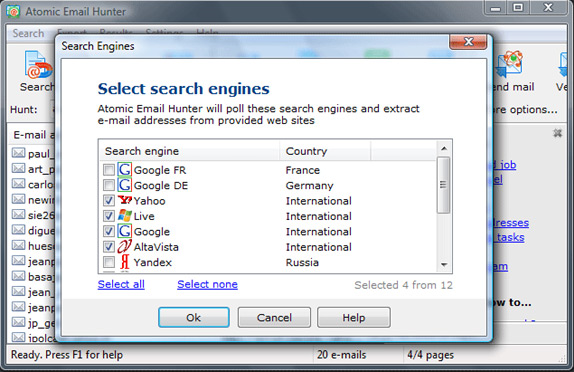
Task: Disable the AltaVista checkbox
Action: (109, 246)
